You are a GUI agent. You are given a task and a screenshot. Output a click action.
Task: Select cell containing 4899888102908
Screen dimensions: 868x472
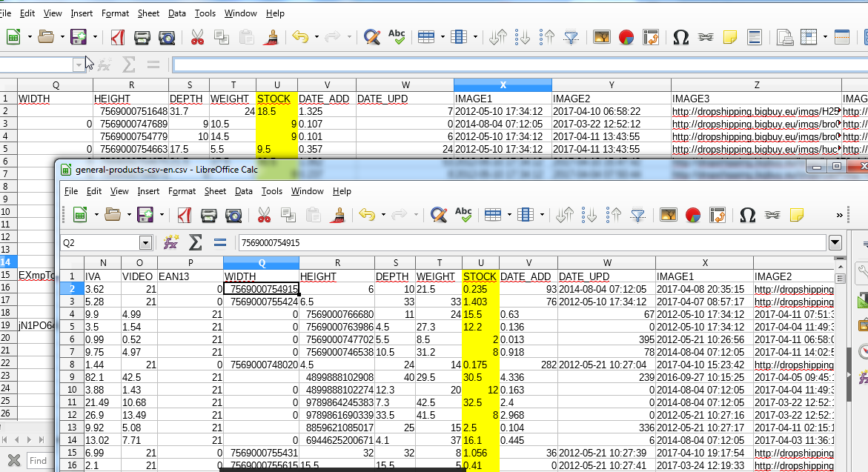[337, 377]
